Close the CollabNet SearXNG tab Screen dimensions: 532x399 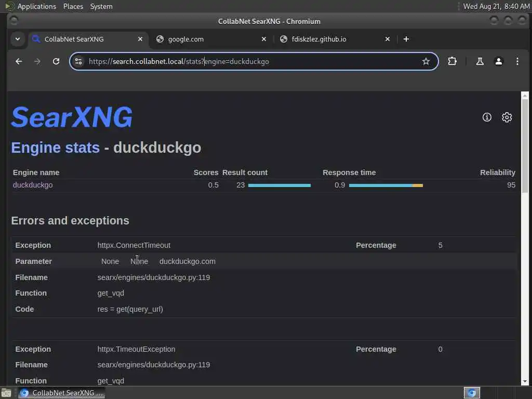pos(140,39)
